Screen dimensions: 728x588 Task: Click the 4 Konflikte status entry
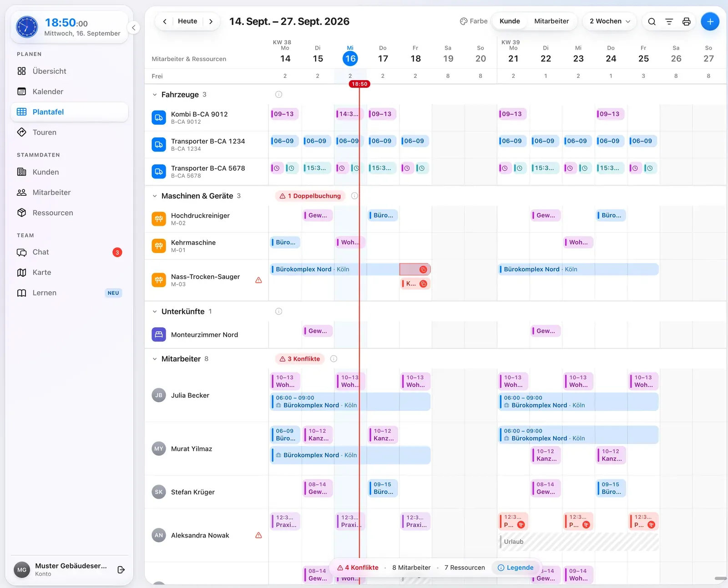pos(358,568)
